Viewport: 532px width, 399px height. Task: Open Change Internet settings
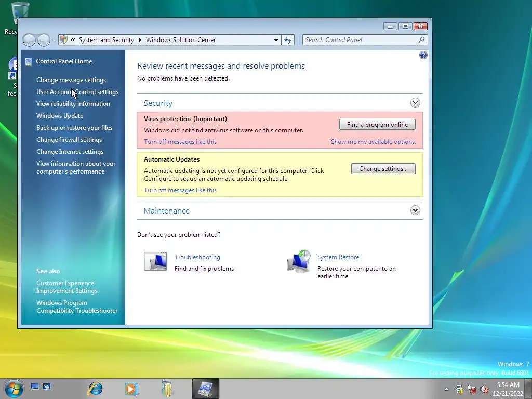click(x=70, y=152)
